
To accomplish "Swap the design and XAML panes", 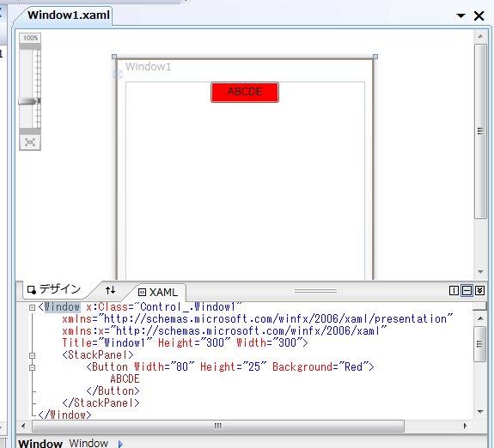I will (x=110, y=290).
